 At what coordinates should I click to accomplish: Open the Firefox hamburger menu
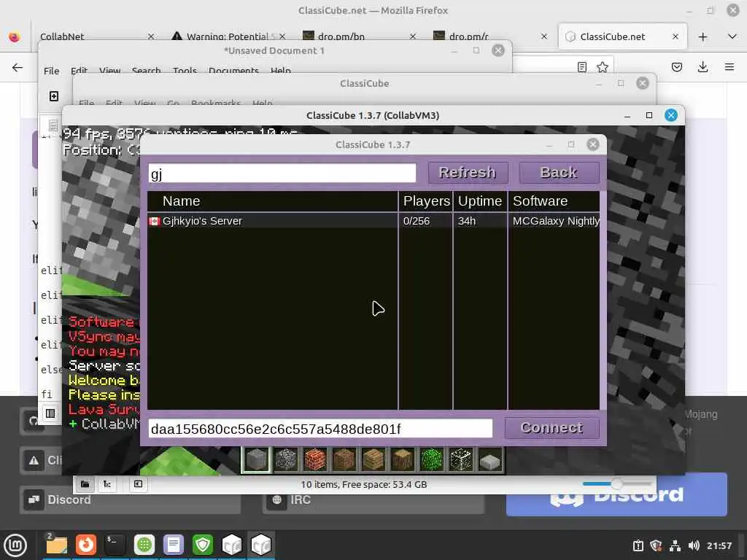(x=729, y=67)
